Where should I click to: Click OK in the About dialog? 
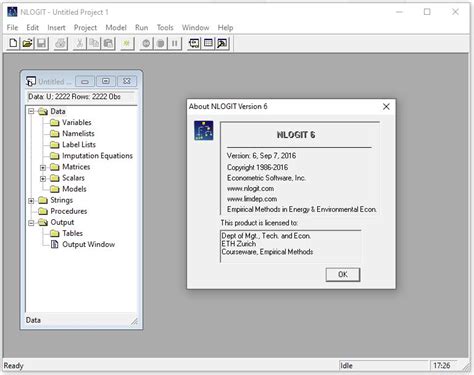[x=343, y=274]
